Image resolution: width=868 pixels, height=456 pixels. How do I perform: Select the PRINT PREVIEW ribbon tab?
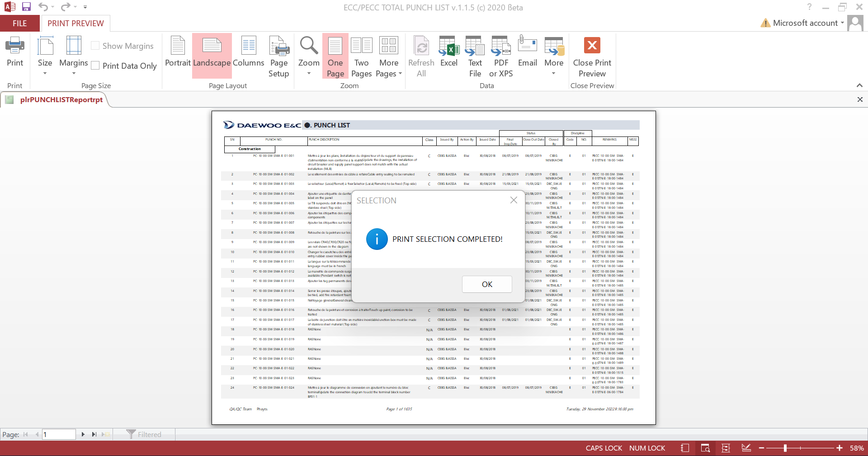[75, 23]
